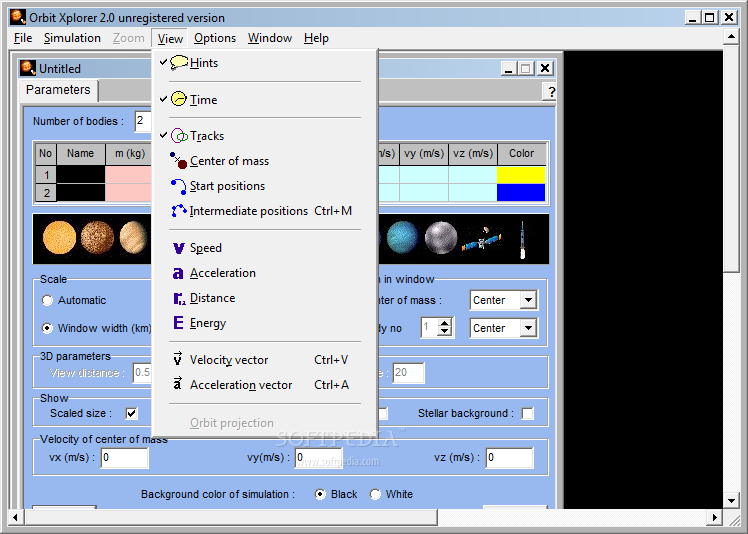Click the blue color cell of body 2
The image size is (748, 534).
click(x=521, y=193)
